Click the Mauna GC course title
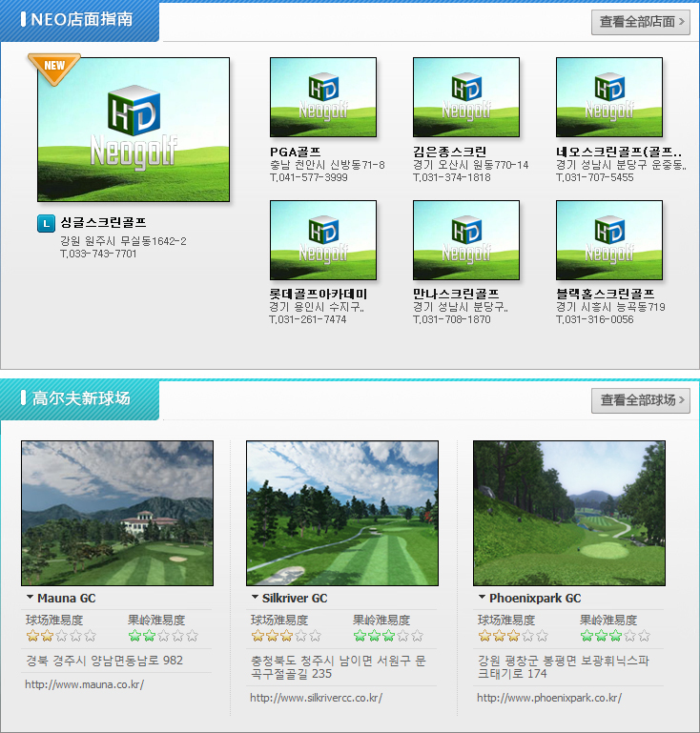 67,599
